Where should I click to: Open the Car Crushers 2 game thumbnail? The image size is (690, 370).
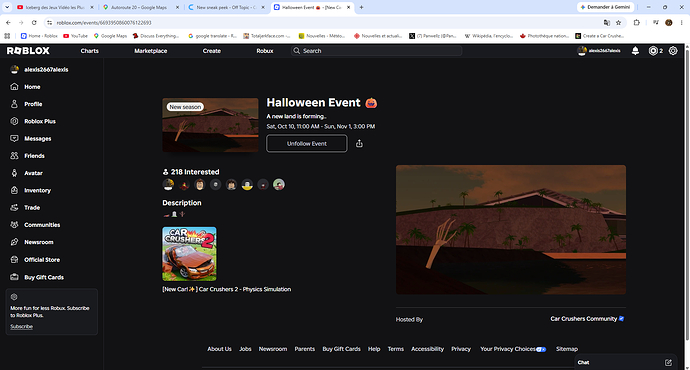coord(189,254)
